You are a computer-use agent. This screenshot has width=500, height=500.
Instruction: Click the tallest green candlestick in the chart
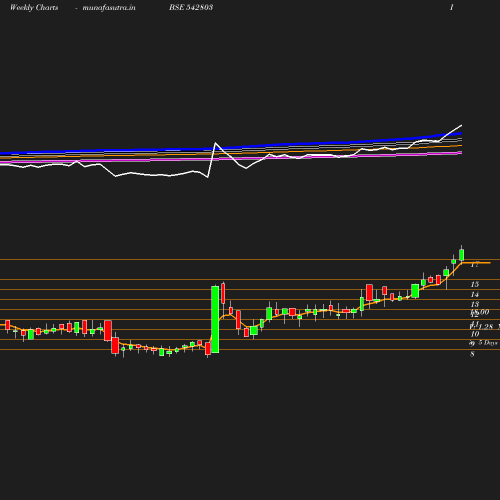215,319
